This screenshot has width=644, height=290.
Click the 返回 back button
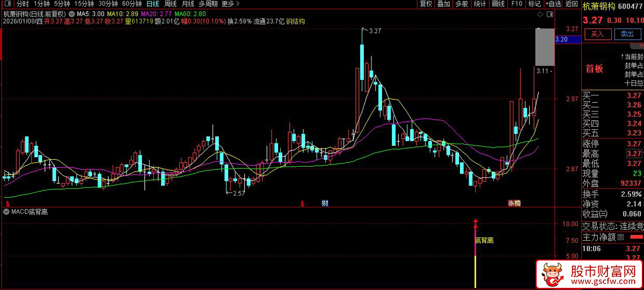click(572, 4)
